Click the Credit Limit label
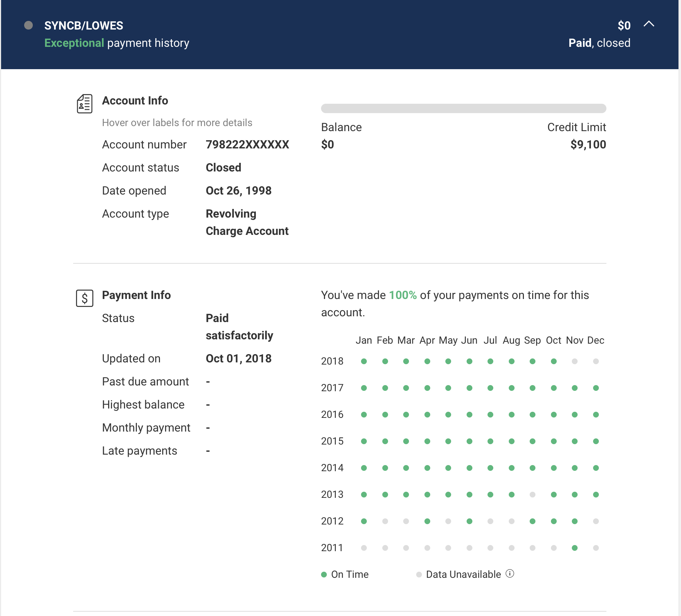This screenshot has width=681, height=616. pos(577,127)
